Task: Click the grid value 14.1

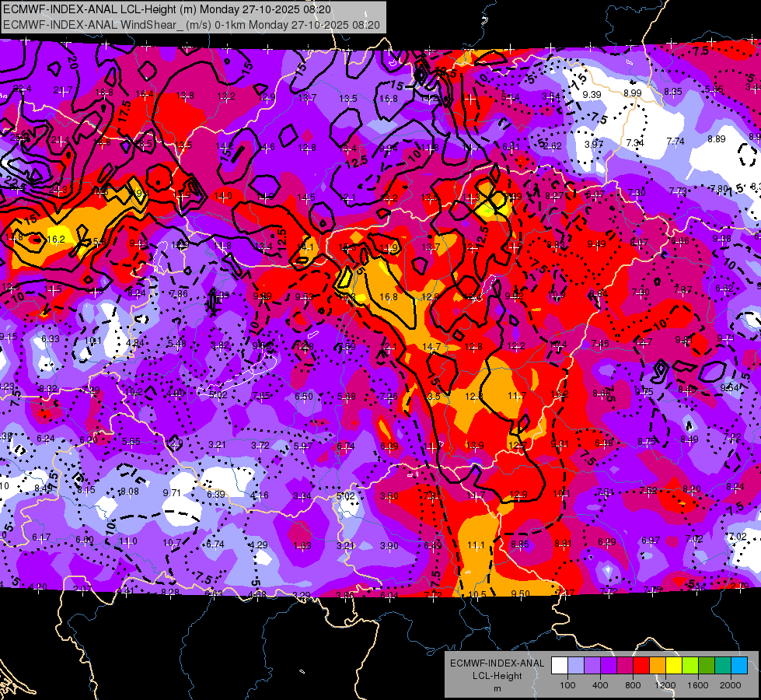Action: [x=305, y=247]
